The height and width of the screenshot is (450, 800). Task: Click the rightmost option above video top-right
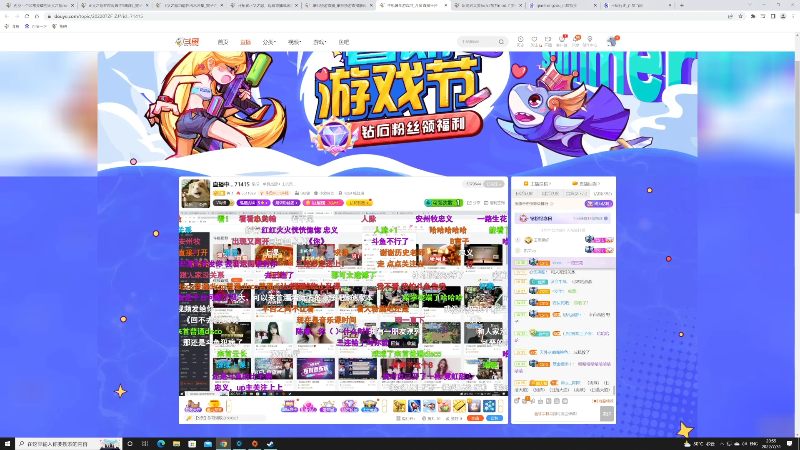click(x=494, y=203)
